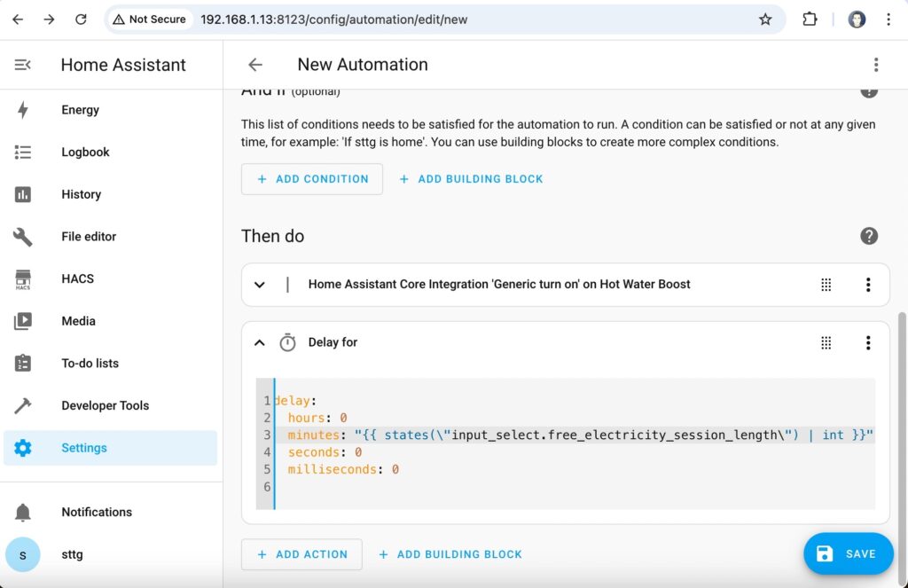This screenshot has height=588, width=908.
Task: Click the Developer Tools hammer icon
Action: 22,405
